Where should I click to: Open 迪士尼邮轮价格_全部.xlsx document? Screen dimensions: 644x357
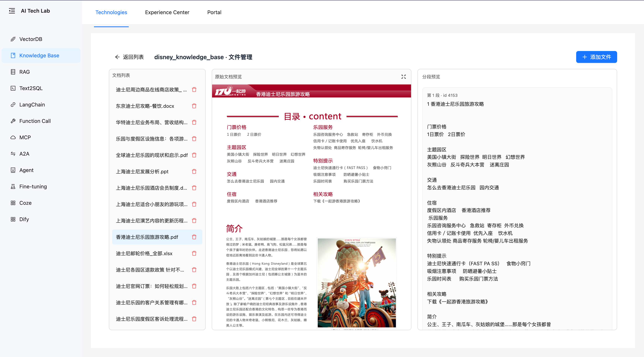(144, 253)
